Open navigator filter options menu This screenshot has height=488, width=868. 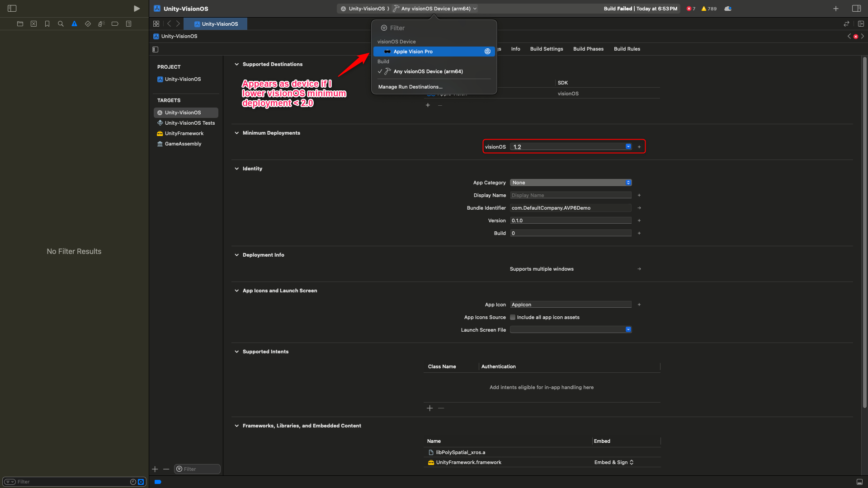[9, 482]
